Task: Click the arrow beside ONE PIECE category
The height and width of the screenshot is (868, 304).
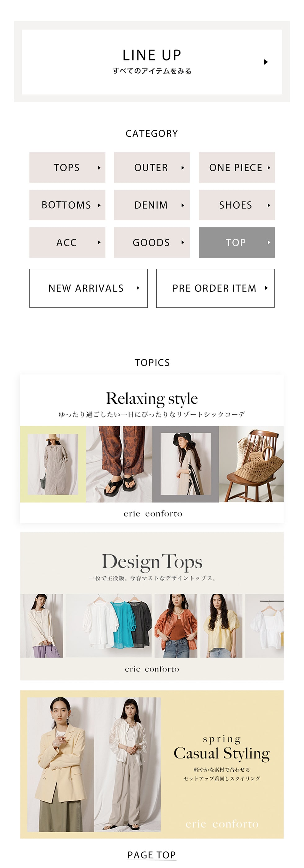Action: pos(269,168)
